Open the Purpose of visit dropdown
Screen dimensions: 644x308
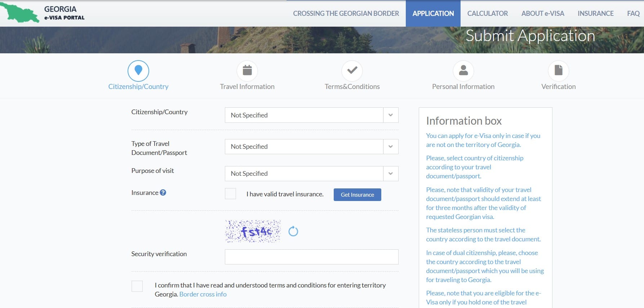pos(311,174)
